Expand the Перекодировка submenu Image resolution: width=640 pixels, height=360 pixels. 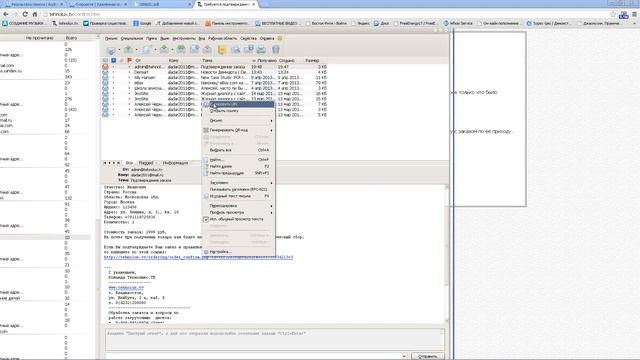pyautogui.click(x=238, y=206)
